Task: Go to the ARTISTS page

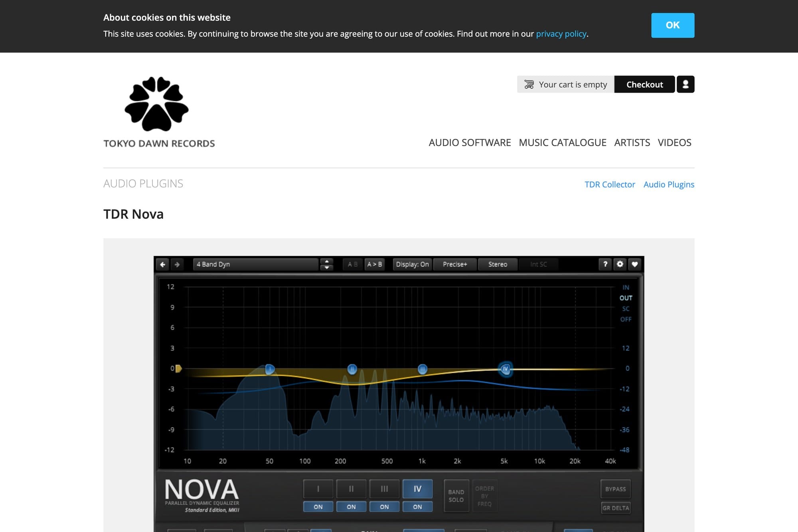Action: pyautogui.click(x=632, y=142)
